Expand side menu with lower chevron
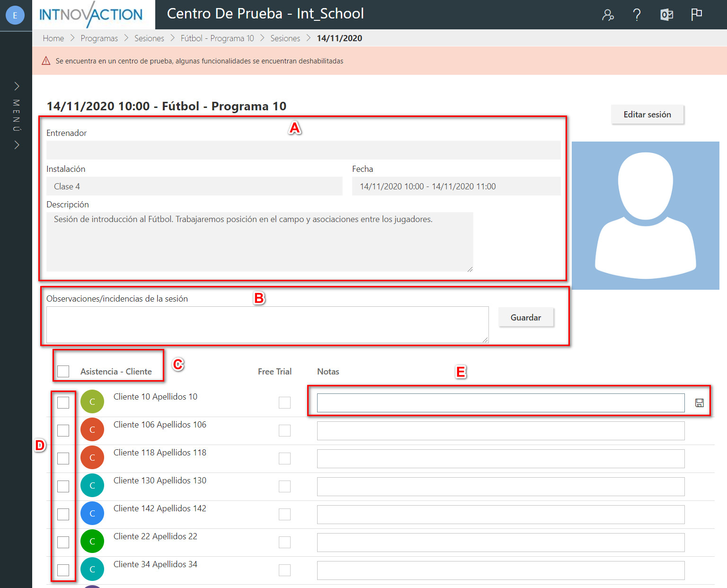The image size is (727, 588). (17, 145)
